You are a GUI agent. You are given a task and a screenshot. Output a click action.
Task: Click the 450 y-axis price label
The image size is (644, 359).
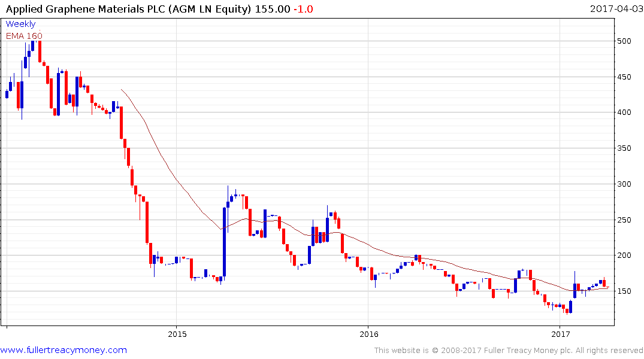(x=624, y=77)
